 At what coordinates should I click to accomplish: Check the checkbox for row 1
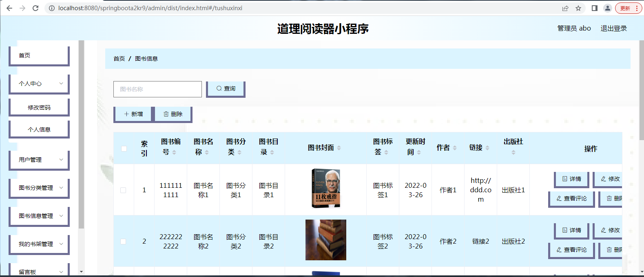(123, 190)
